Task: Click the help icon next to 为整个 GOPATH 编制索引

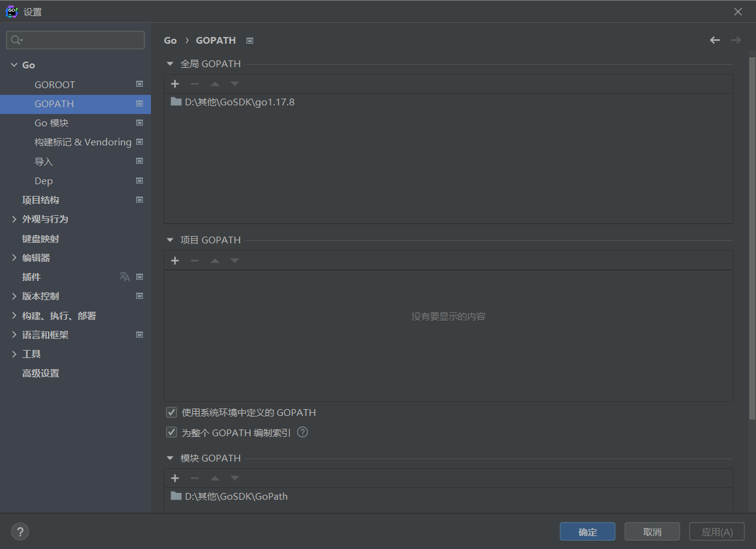Action: 303,433
